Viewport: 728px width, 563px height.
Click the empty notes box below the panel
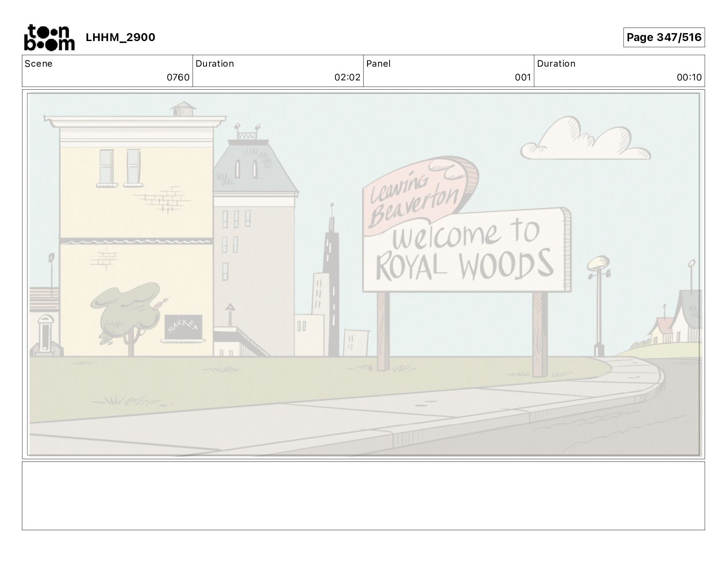click(x=364, y=496)
